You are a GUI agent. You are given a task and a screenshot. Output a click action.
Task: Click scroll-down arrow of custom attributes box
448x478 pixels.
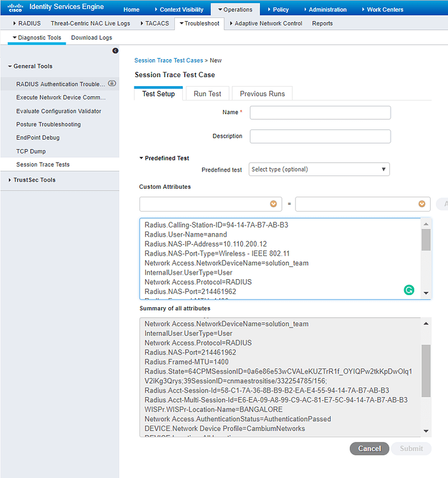(426, 293)
